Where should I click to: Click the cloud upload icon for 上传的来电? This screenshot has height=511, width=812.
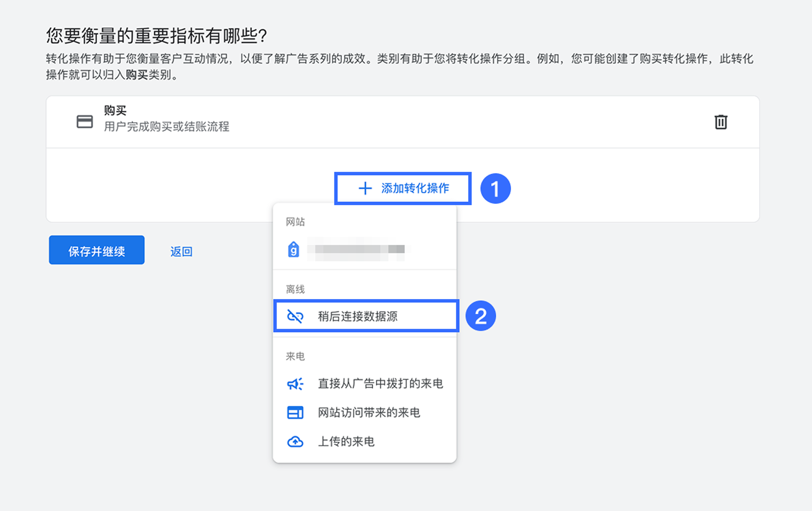point(295,442)
